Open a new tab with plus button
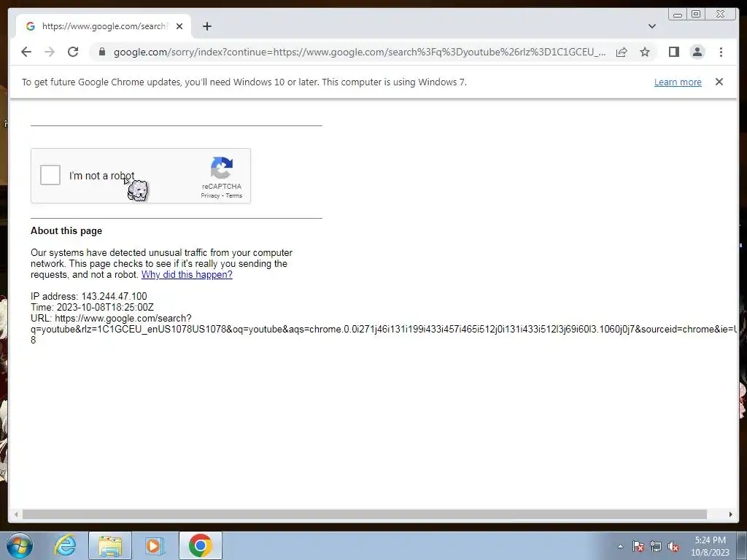 tap(206, 26)
